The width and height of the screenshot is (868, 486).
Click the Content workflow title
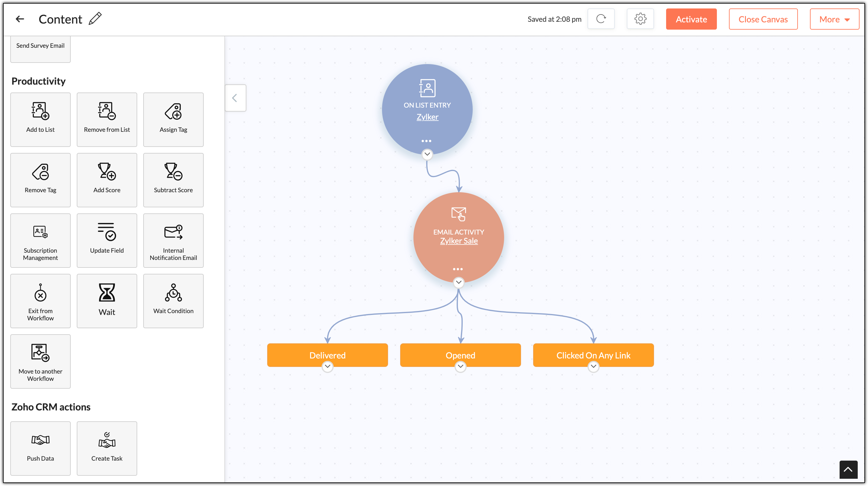(x=60, y=19)
